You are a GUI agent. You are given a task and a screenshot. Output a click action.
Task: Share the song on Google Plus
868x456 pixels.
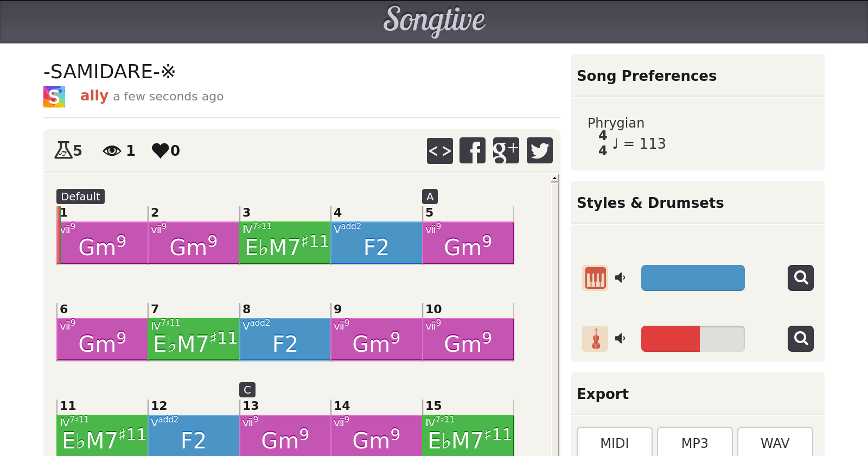(x=506, y=150)
